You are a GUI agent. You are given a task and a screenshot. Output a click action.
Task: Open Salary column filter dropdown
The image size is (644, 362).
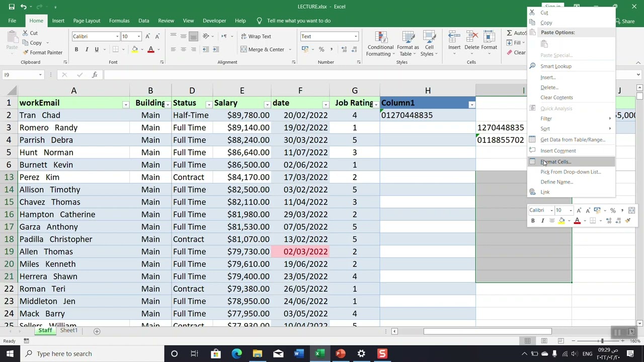(x=267, y=104)
